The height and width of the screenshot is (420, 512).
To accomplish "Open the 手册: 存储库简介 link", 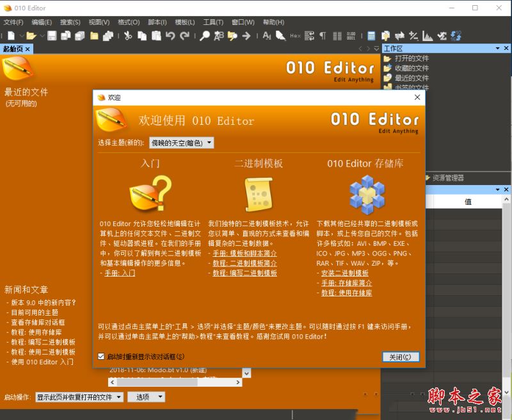I will point(347,283).
